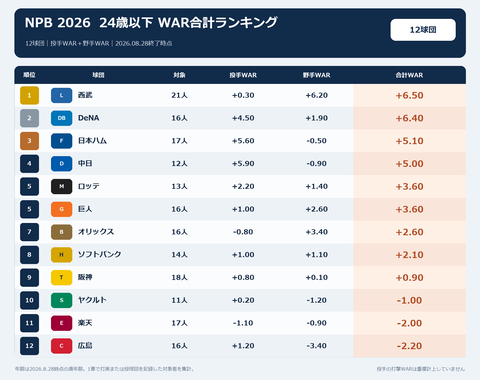Click the Lotte M team icon
Image resolution: width=480 pixels, height=380 pixels.
[61, 186]
